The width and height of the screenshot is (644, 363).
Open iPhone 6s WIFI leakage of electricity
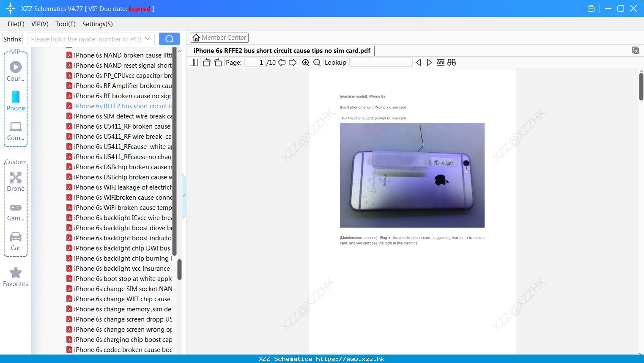(x=119, y=187)
